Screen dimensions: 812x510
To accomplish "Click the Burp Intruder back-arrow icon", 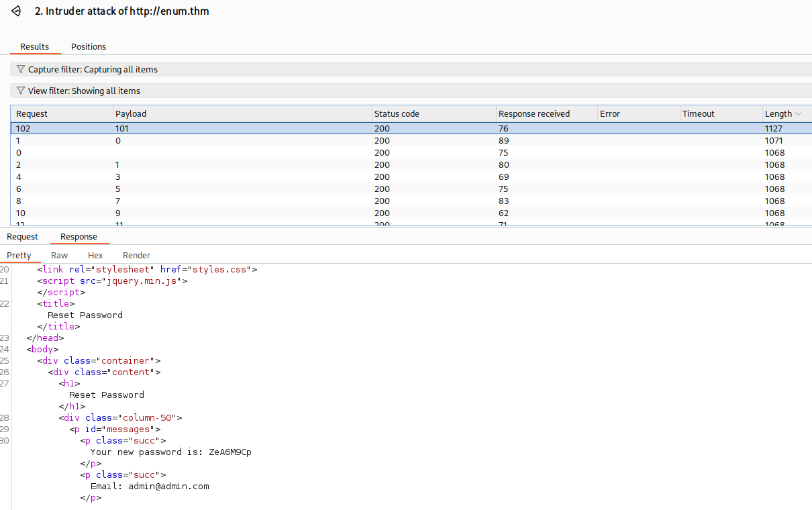I will point(17,11).
